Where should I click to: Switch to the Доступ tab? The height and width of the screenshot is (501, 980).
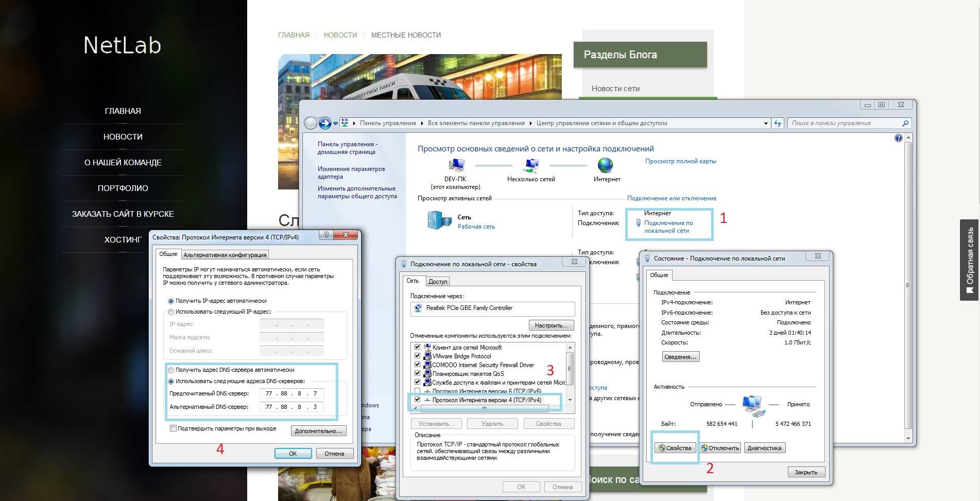click(x=438, y=282)
